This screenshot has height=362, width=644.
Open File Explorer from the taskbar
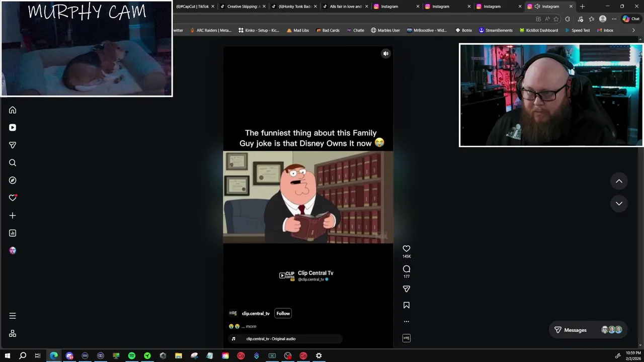[179, 356]
